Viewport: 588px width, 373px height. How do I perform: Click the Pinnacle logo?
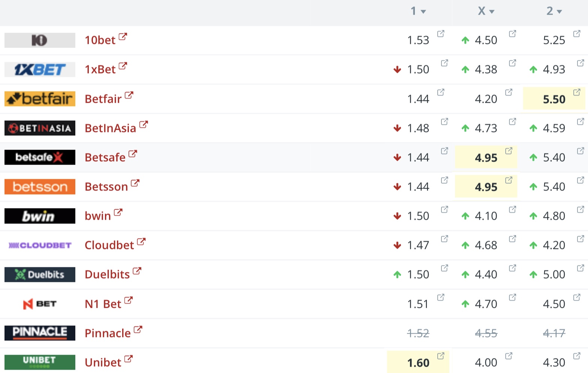[x=40, y=333]
